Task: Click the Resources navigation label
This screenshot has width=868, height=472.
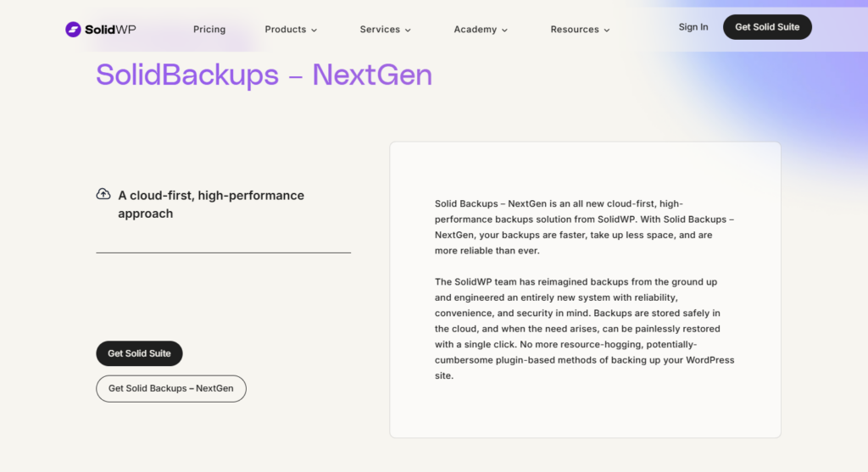Action: [x=574, y=30]
